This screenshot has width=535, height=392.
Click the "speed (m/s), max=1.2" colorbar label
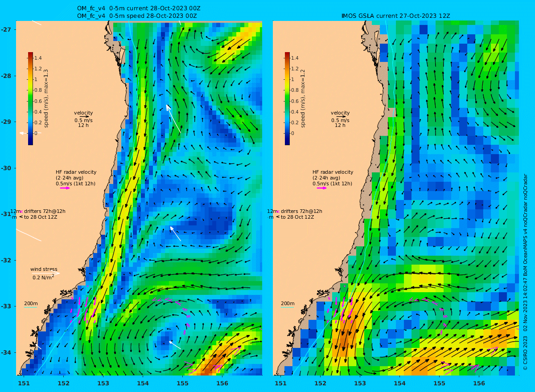pos(303,98)
